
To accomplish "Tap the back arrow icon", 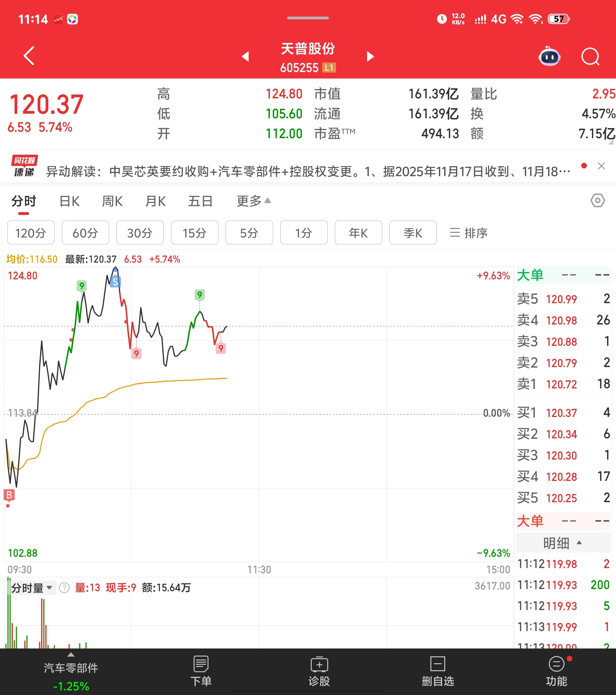I will click(x=29, y=56).
